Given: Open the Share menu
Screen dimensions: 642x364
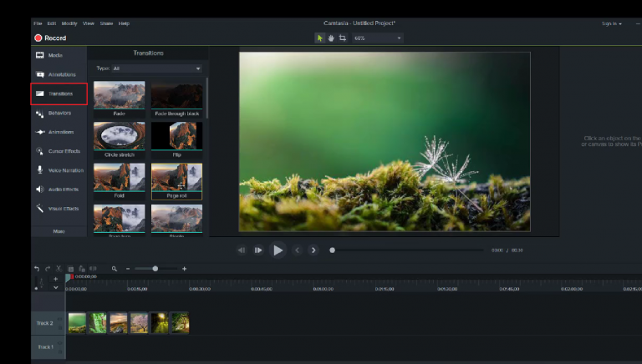Looking at the screenshot, I should coord(106,23).
